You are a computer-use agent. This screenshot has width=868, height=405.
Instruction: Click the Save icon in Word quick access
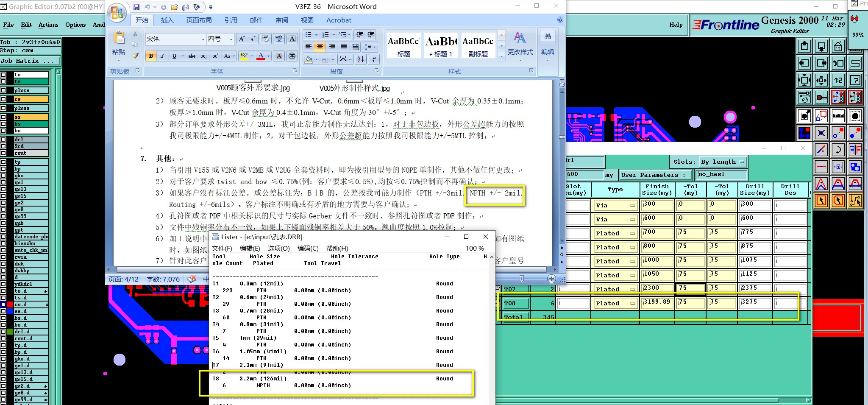click(x=136, y=7)
